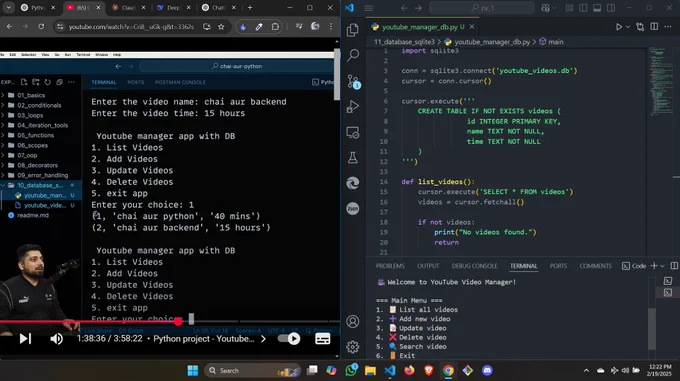Open Customize Layout icon in title bar
The image size is (680, 381).
(x=569, y=8)
